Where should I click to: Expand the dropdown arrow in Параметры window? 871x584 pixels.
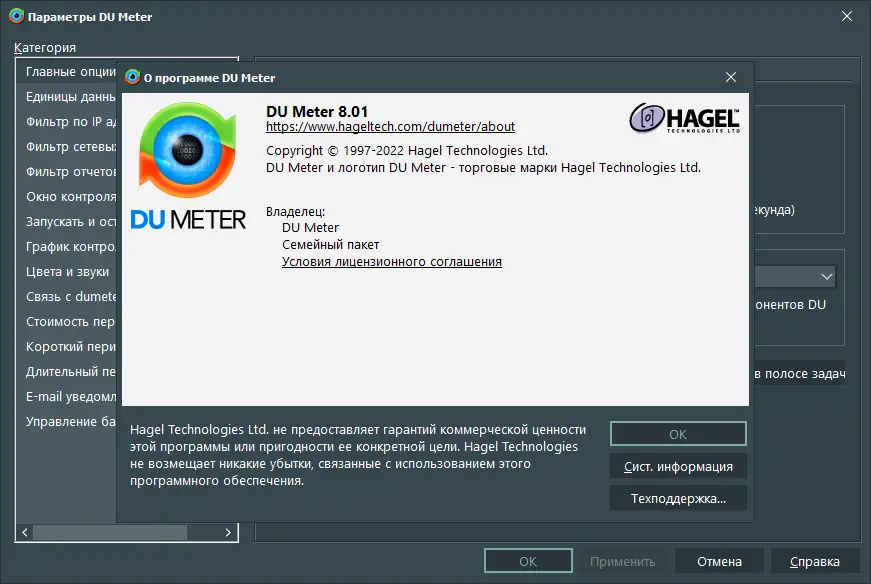point(826,276)
